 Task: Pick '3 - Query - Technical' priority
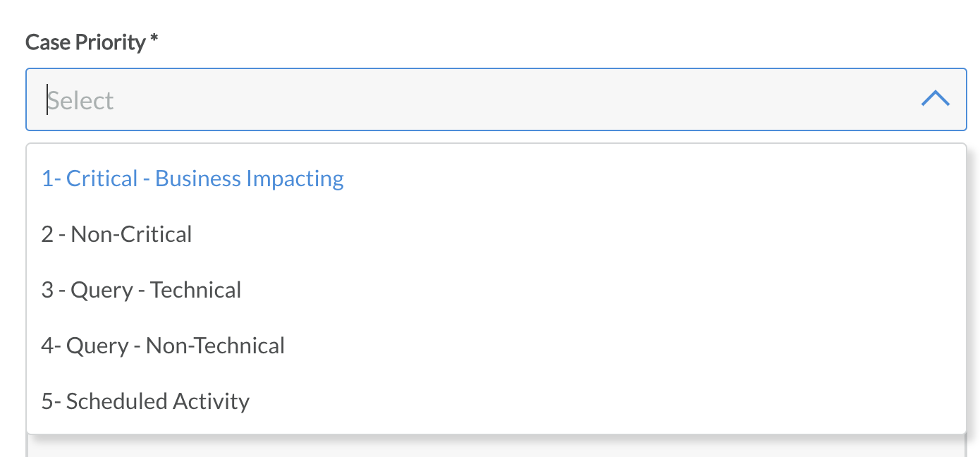point(141,290)
